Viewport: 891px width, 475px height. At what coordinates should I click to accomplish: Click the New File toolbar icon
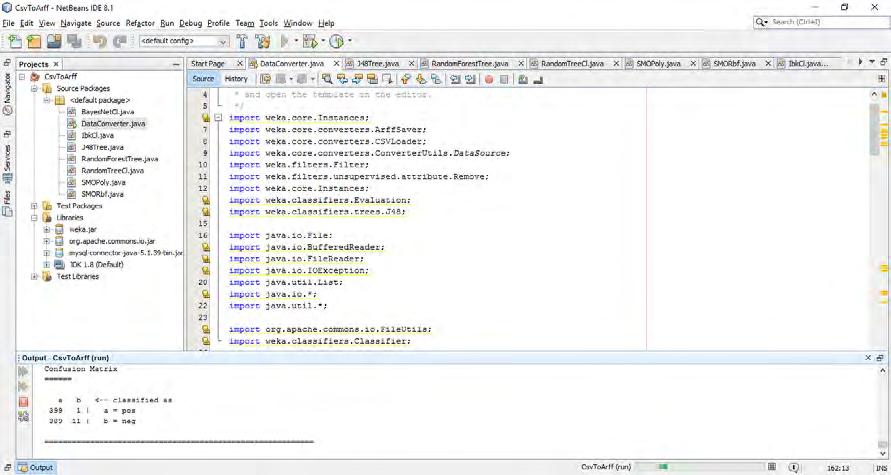15,41
